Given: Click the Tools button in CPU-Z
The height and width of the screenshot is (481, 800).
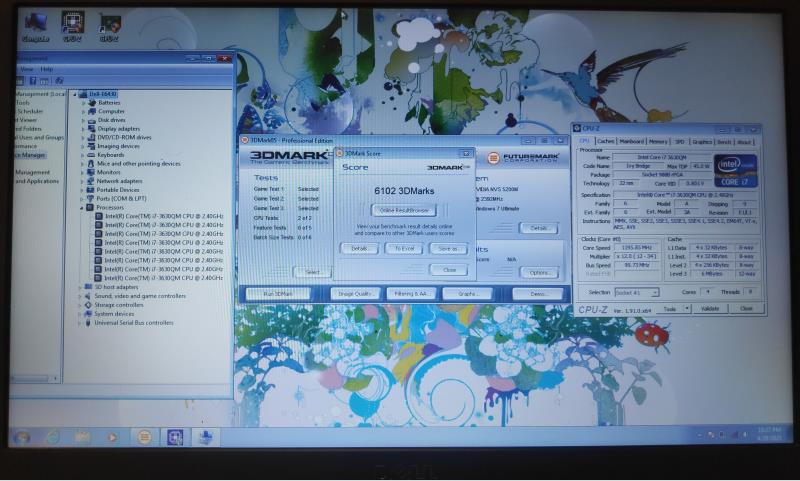Looking at the screenshot, I should point(669,309).
